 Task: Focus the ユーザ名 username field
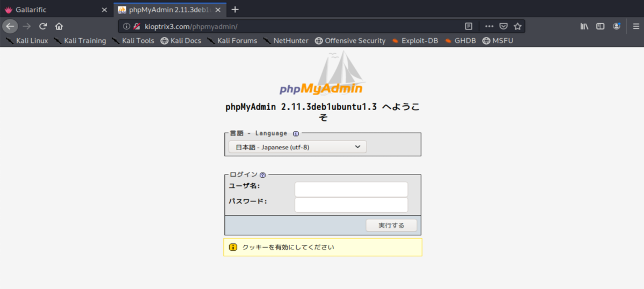tap(352, 190)
